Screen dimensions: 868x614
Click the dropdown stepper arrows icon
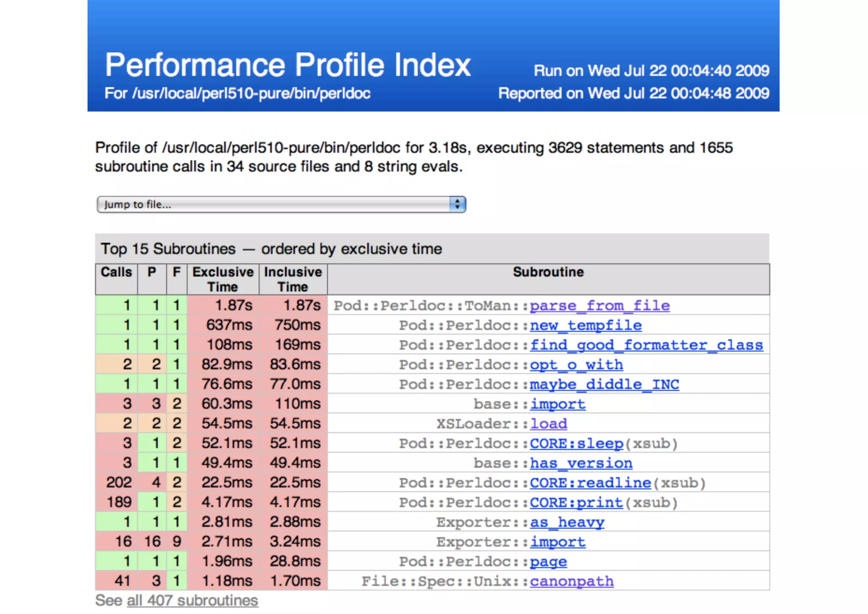[x=457, y=204]
